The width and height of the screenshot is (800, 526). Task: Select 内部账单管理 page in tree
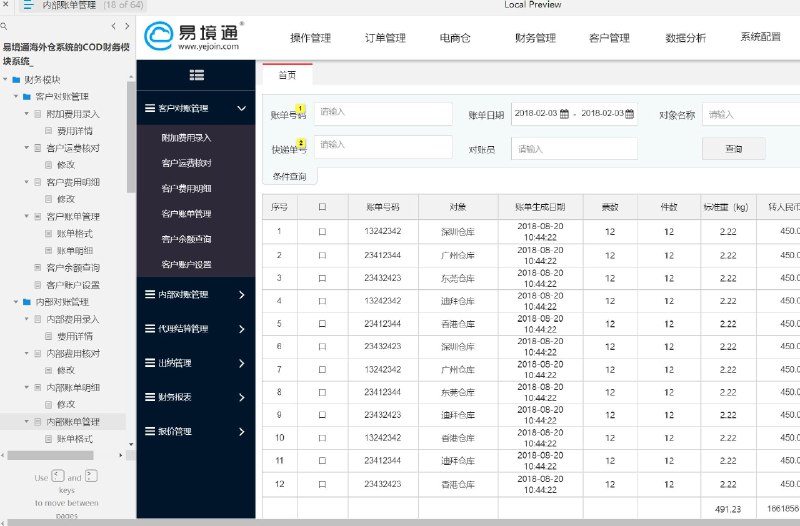coord(73,421)
